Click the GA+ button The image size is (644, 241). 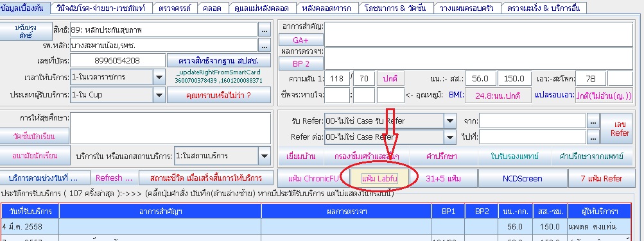click(x=301, y=40)
